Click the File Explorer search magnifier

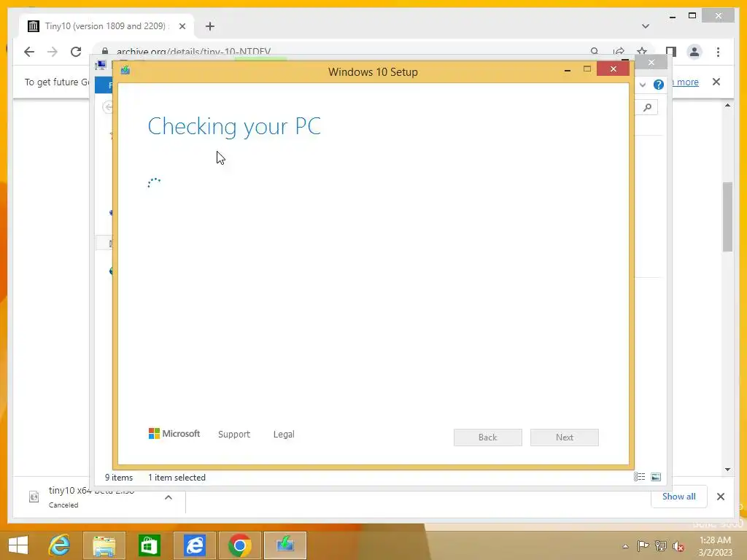point(648,108)
